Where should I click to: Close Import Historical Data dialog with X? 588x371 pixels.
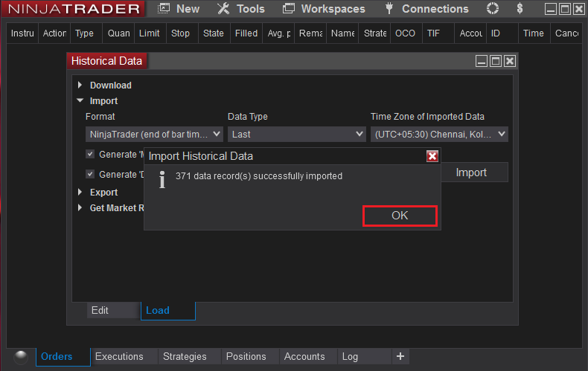[x=432, y=156]
